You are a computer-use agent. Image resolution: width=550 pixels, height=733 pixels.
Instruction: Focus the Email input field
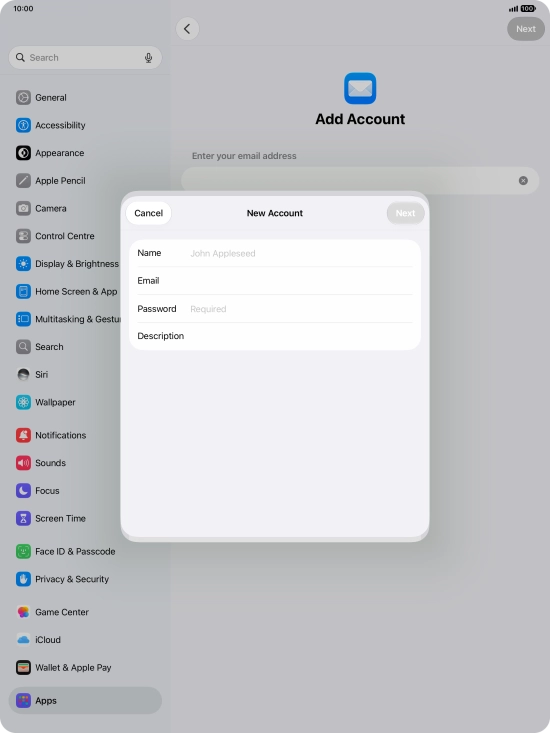click(x=275, y=280)
